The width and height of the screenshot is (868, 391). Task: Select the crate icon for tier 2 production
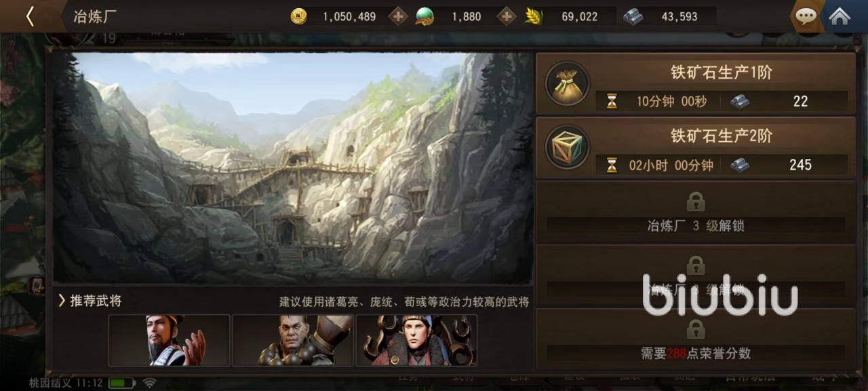[x=568, y=147]
